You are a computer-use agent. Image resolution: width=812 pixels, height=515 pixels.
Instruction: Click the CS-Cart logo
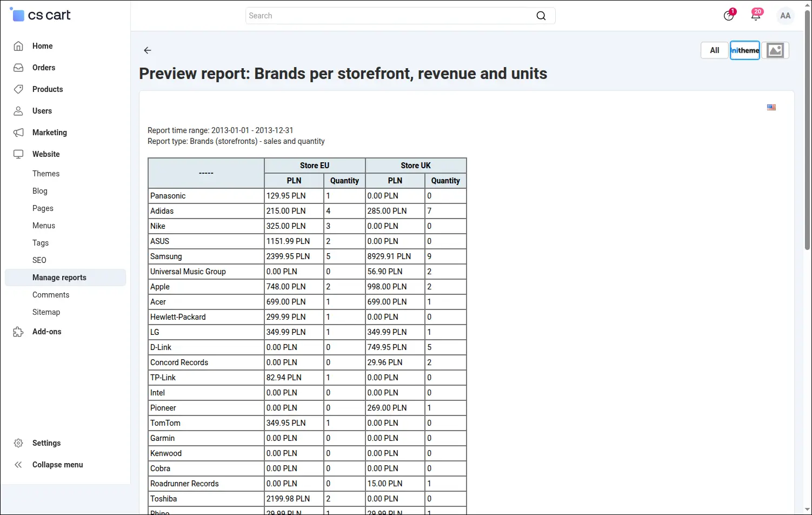click(x=41, y=15)
